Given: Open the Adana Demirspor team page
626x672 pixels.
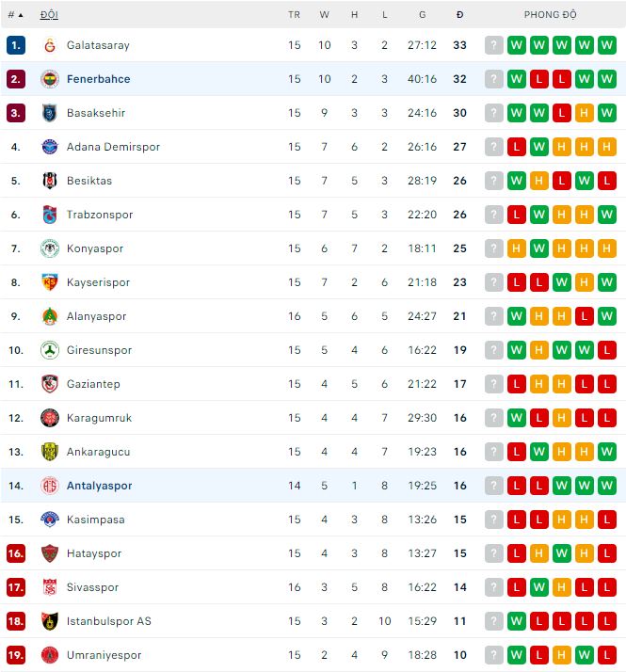Looking at the screenshot, I should coord(113,147).
